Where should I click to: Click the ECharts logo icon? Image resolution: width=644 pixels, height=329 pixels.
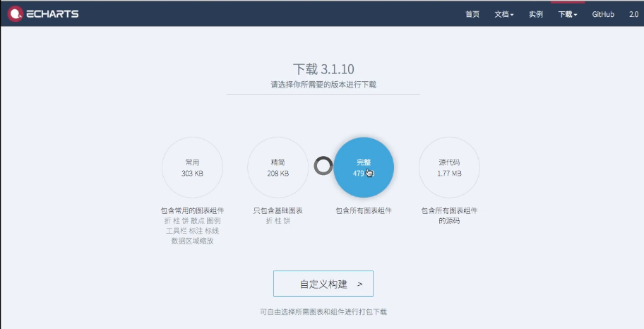click(16, 13)
